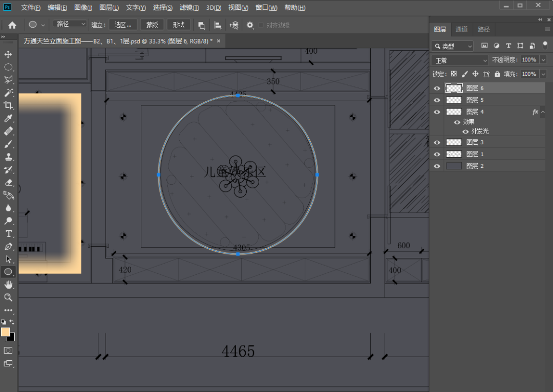
Task: Select the Eraser tool
Action: [8, 182]
